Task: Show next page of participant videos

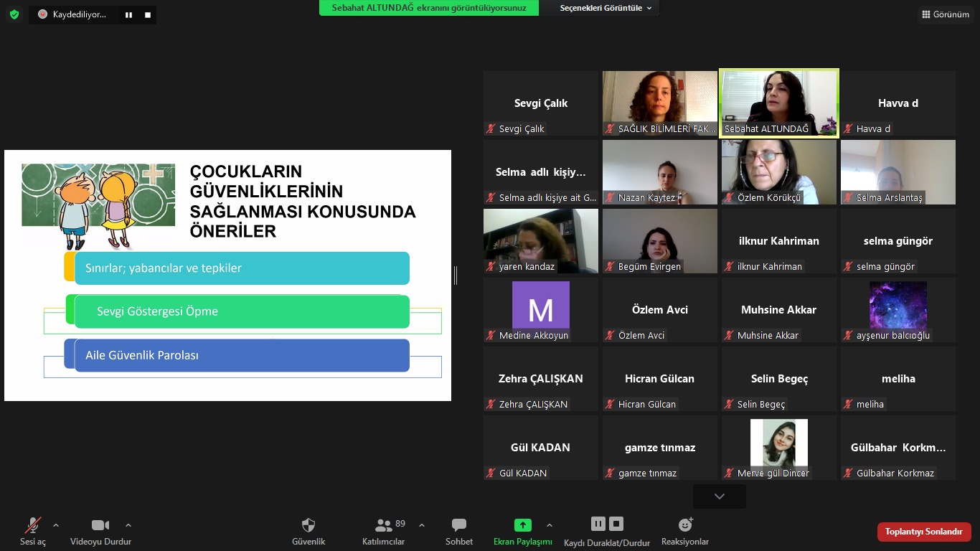Action: (x=719, y=496)
